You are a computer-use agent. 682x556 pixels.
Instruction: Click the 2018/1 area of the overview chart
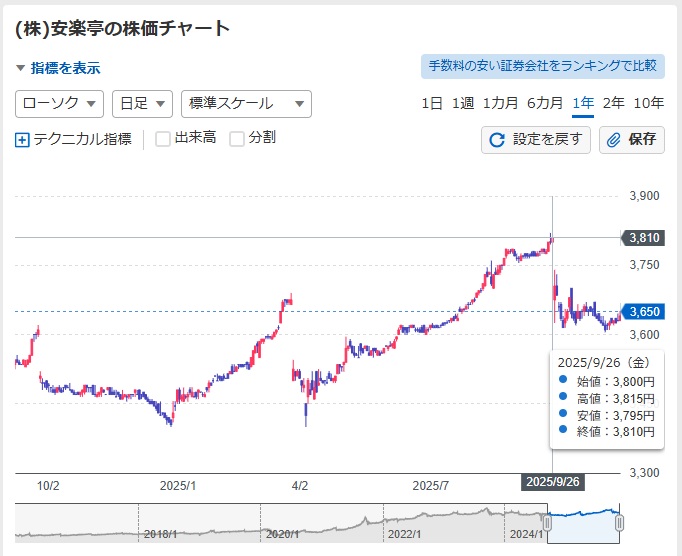[x=160, y=534]
